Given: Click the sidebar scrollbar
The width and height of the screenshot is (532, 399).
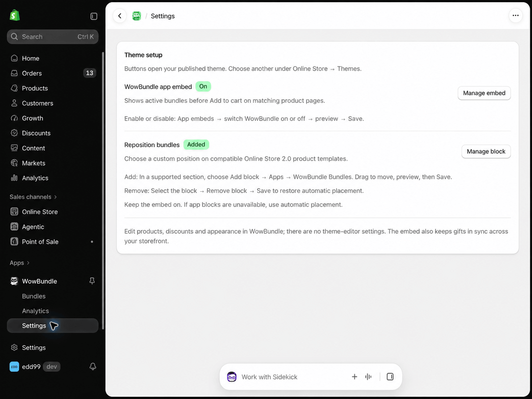Looking at the screenshot, I should [x=103, y=191].
